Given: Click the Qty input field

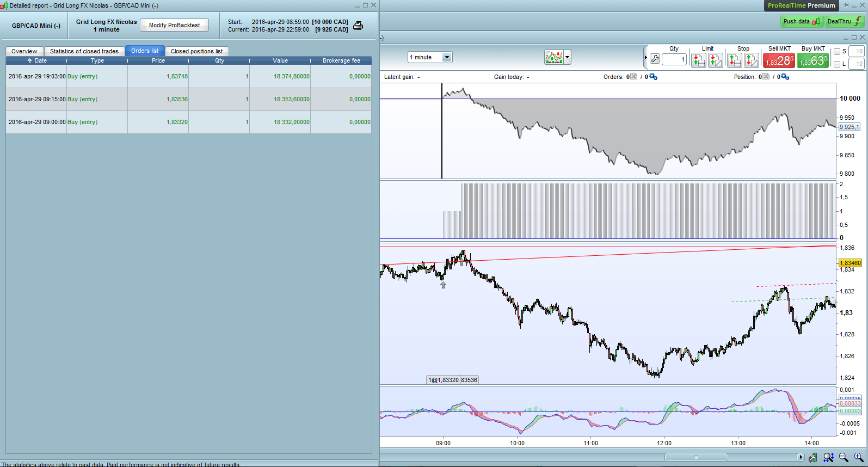Looking at the screenshot, I should point(674,59).
